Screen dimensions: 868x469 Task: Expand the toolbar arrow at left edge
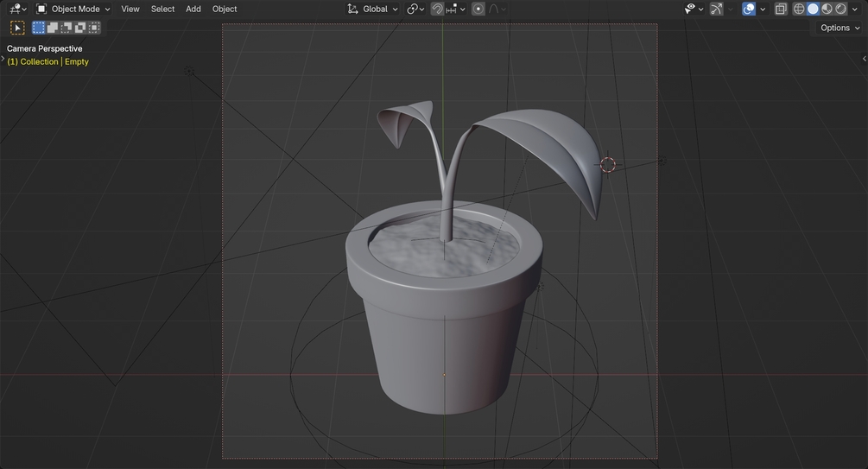tap(3, 59)
